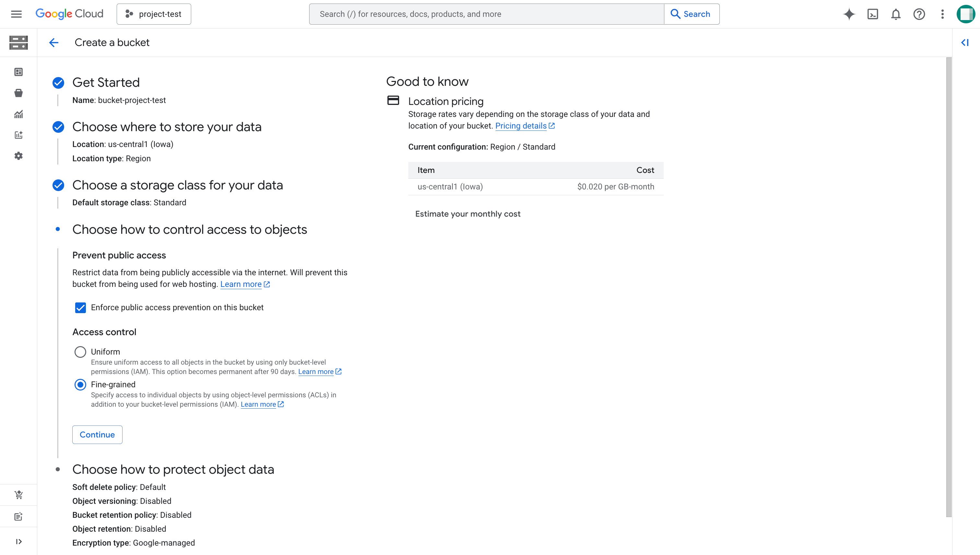The width and height of the screenshot is (980, 555).
Task: Open Marketplace cart icon in sidebar
Action: [18, 495]
